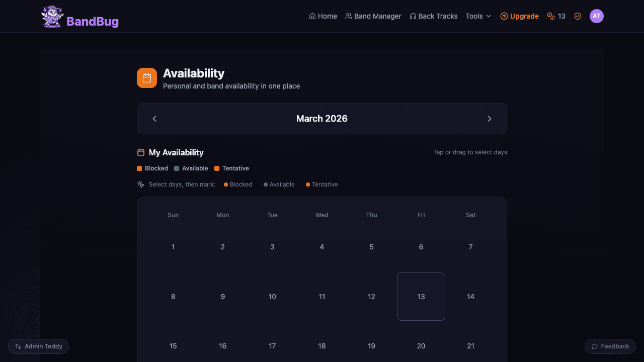644x362 pixels.
Task: Go to previous month with left chevron
Action: click(x=154, y=119)
